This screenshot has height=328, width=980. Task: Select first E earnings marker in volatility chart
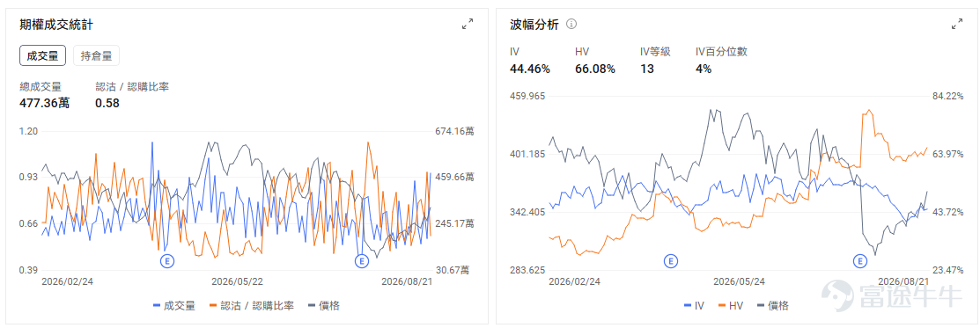(671, 260)
